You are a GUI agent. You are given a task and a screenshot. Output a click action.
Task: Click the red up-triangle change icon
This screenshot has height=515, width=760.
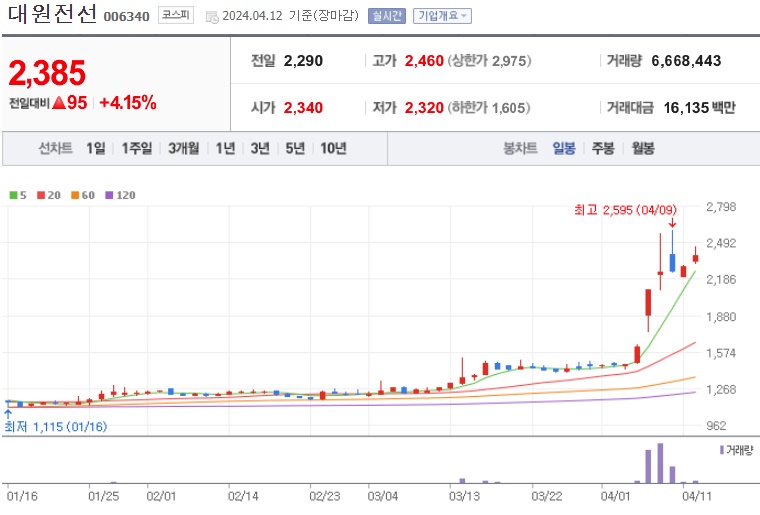pos(58,103)
